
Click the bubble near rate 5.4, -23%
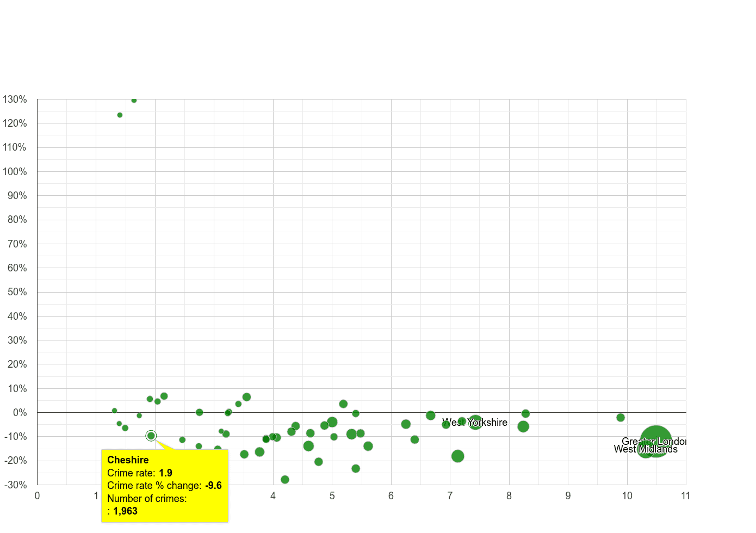356,469
